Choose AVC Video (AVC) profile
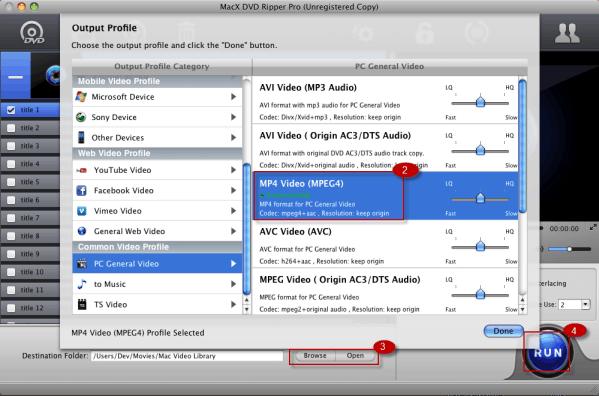This screenshot has width=599, height=396. tap(385, 244)
